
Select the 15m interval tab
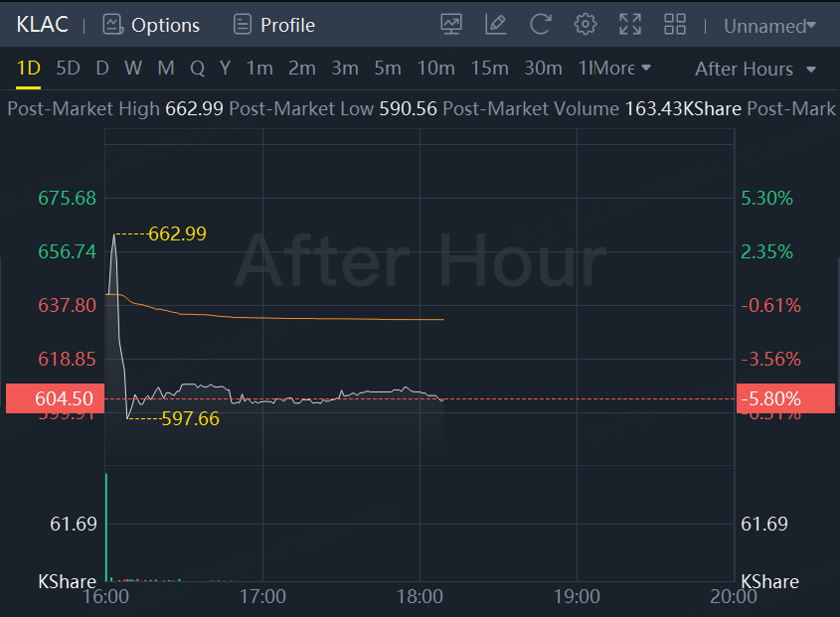click(x=489, y=69)
